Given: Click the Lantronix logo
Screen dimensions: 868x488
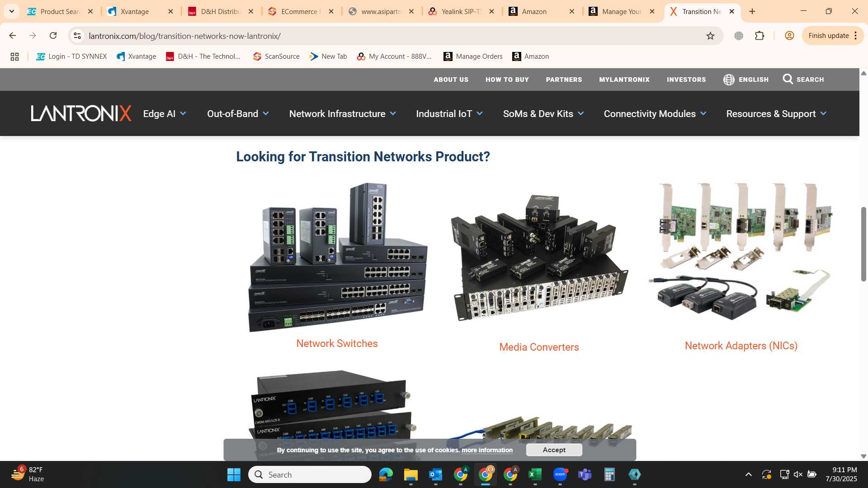Looking at the screenshot, I should click(x=81, y=113).
